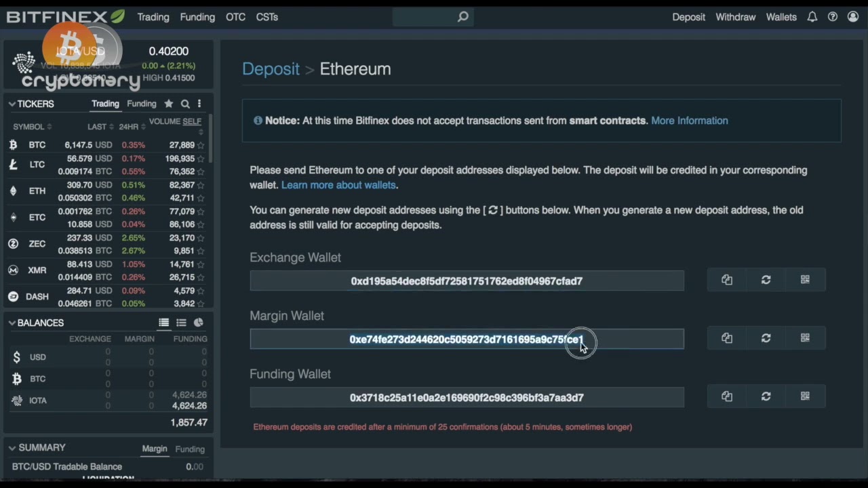Display the Margin Wallet QR code

coord(805,338)
